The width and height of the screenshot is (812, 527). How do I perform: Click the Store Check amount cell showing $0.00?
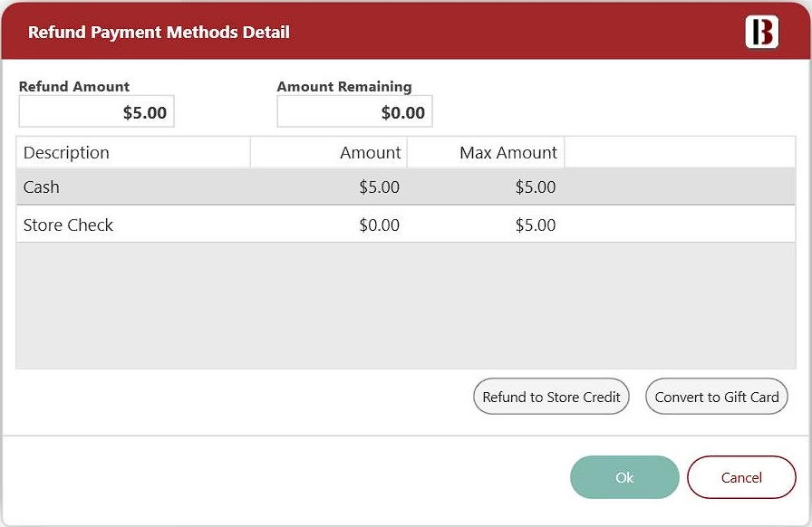coord(379,225)
